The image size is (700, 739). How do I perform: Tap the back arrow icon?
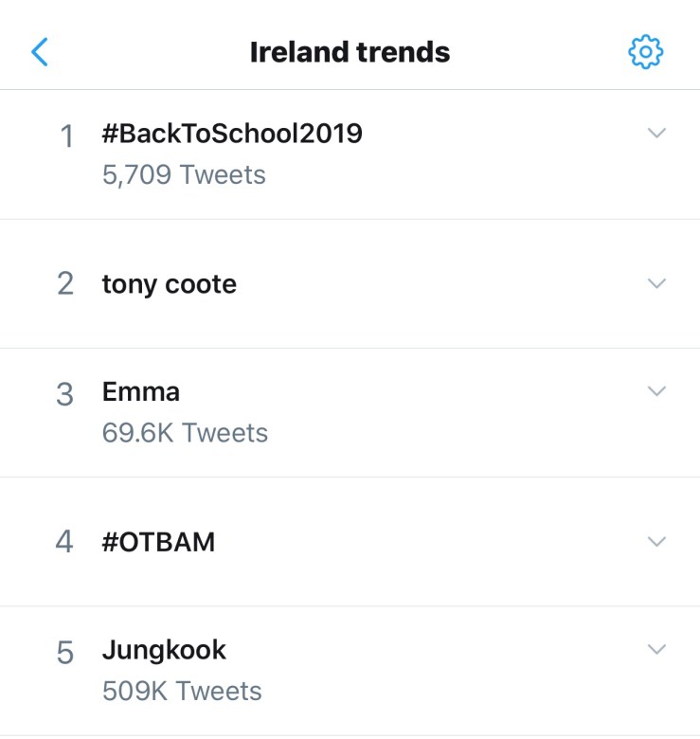pos(40,51)
